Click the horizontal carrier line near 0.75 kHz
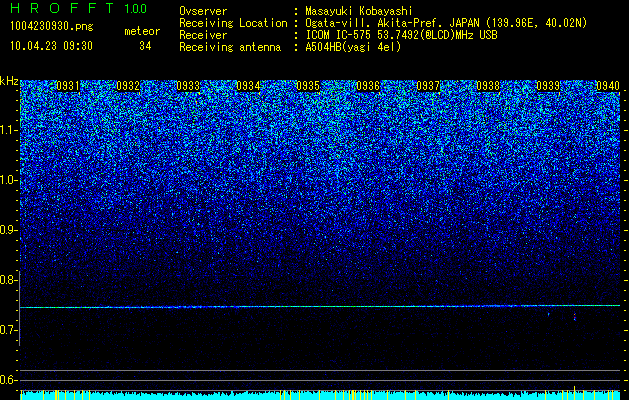 pyautogui.click(x=320, y=307)
